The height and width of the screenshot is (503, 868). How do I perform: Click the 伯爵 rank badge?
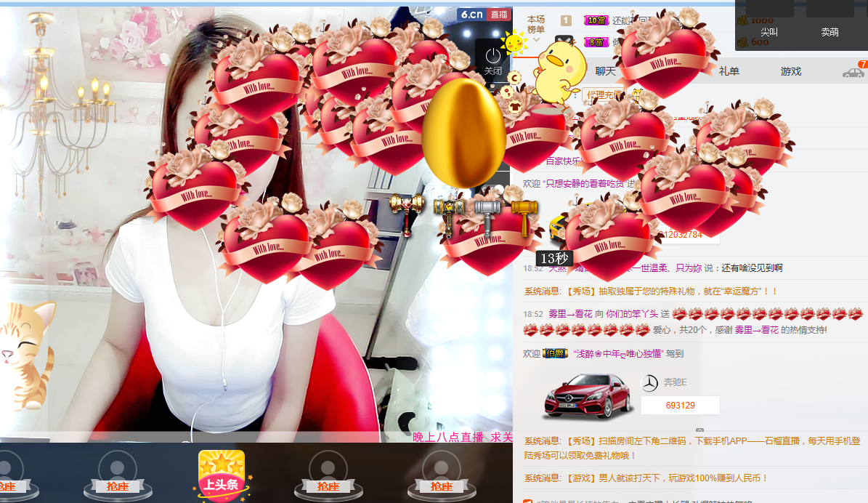[555, 353]
